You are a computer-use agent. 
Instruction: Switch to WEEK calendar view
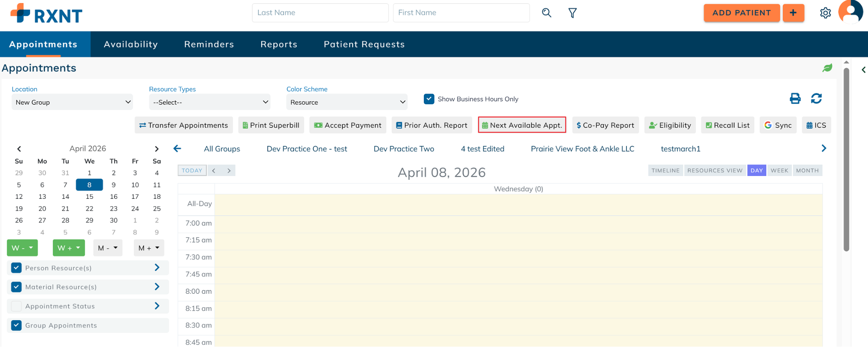tap(779, 170)
